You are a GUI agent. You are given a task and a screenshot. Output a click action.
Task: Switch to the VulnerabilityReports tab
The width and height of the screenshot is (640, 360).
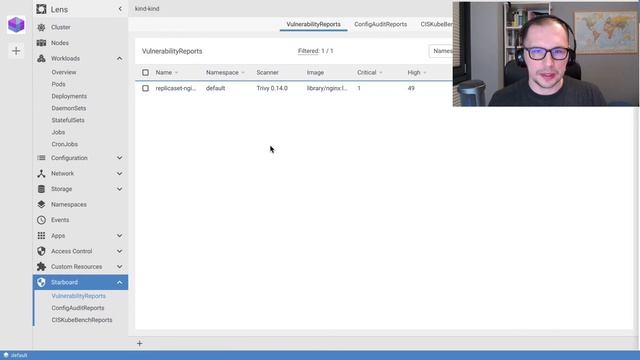tap(313, 24)
